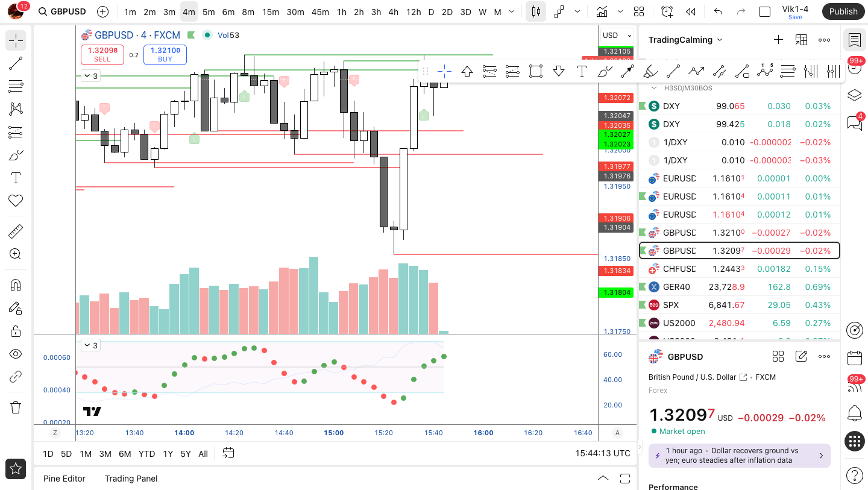The height and width of the screenshot is (490, 868).
Task: Switch to the 15m timeframe
Action: pos(271,11)
